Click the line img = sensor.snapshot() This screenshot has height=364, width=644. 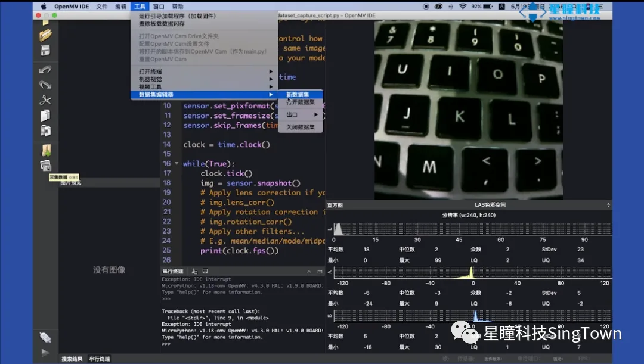[250, 183]
